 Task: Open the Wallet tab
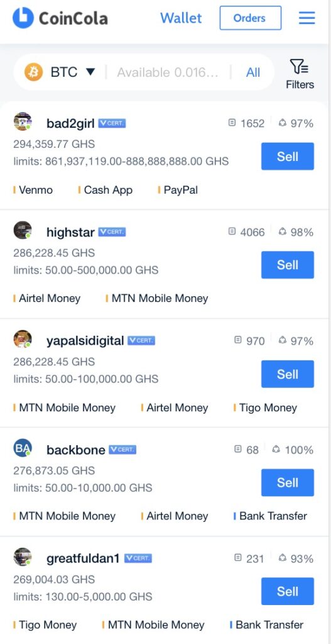[x=181, y=18]
